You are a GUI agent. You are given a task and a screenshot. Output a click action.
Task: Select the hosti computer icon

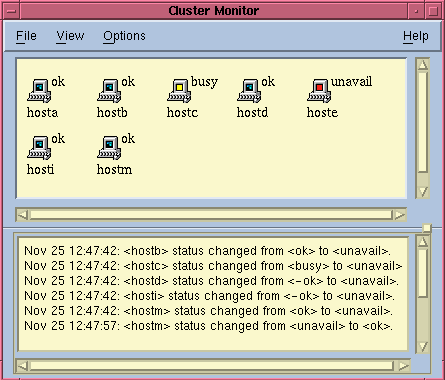coord(39,148)
